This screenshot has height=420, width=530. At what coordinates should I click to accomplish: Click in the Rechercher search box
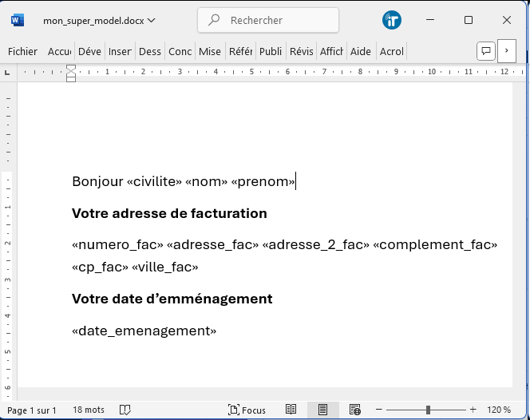[267, 20]
